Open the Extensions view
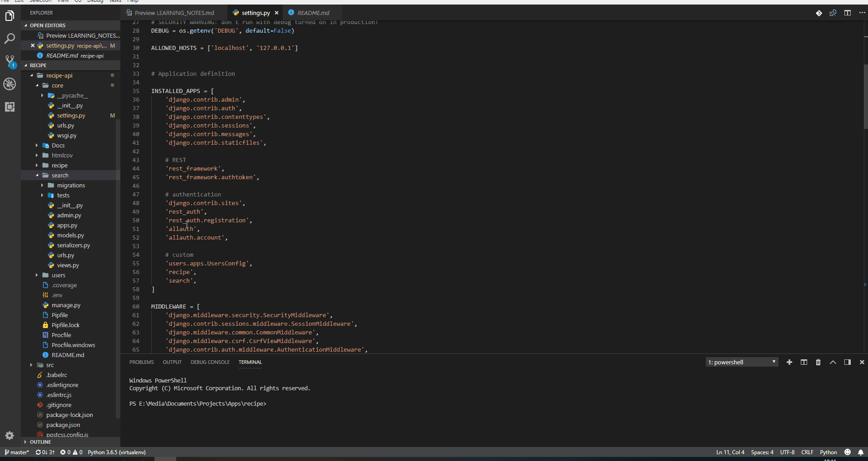 (10, 107)
